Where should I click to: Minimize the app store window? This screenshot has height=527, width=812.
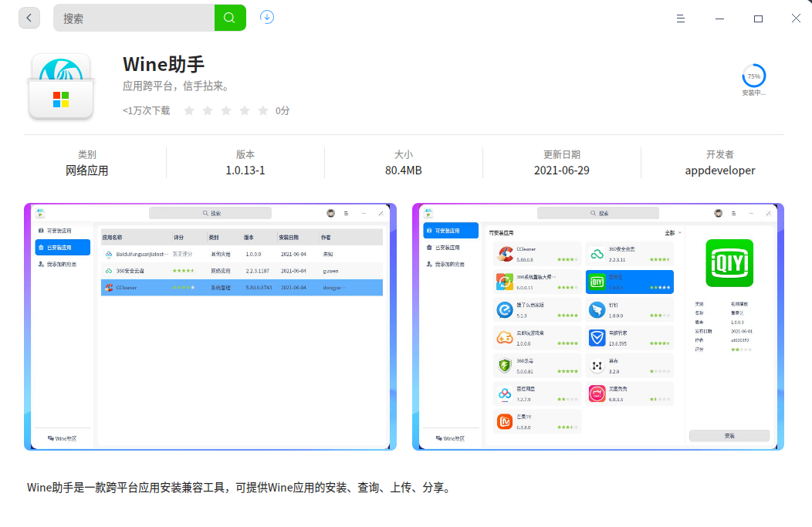pos(719,19)
